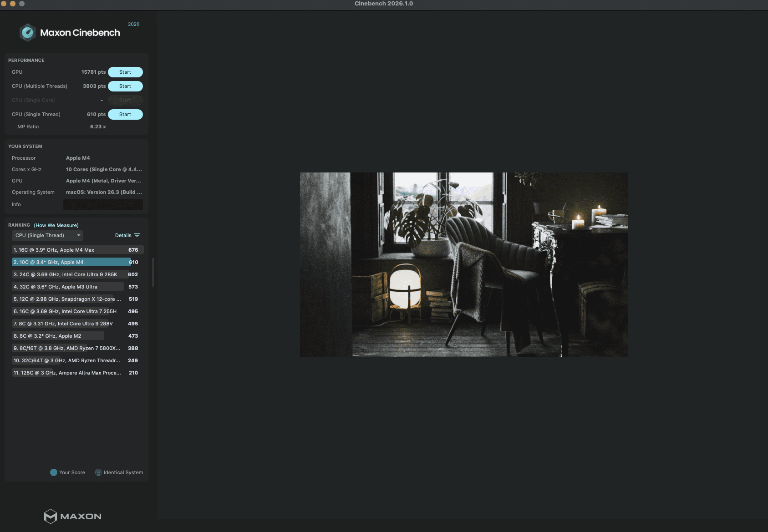Click the GPU value Apple M4 (Metal…)
The width and height of the screenshot is (768, 532).
click(x=103, y=181)
